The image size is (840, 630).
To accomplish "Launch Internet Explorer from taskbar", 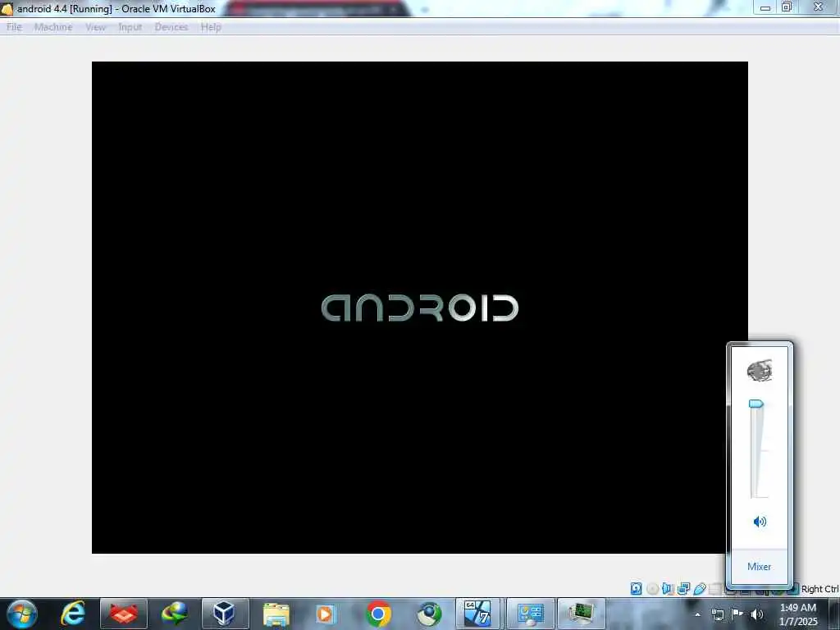I will pos(73,614).
